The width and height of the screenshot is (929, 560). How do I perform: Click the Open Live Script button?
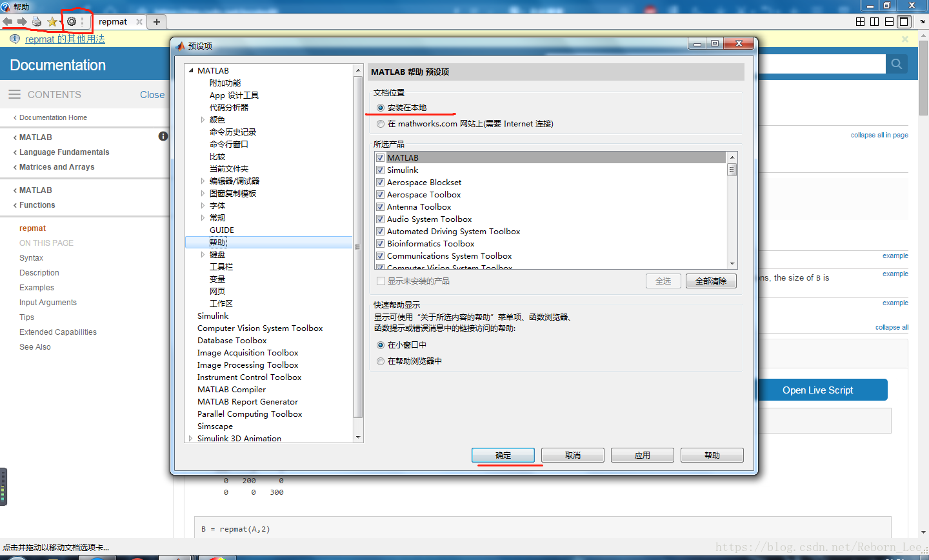tap(817, 390)
